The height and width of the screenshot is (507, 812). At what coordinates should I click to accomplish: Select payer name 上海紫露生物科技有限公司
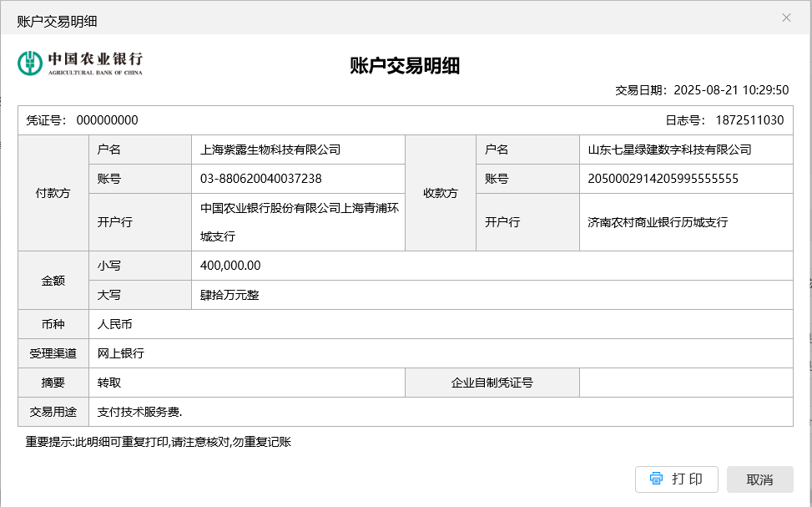(x=270, y=150)
